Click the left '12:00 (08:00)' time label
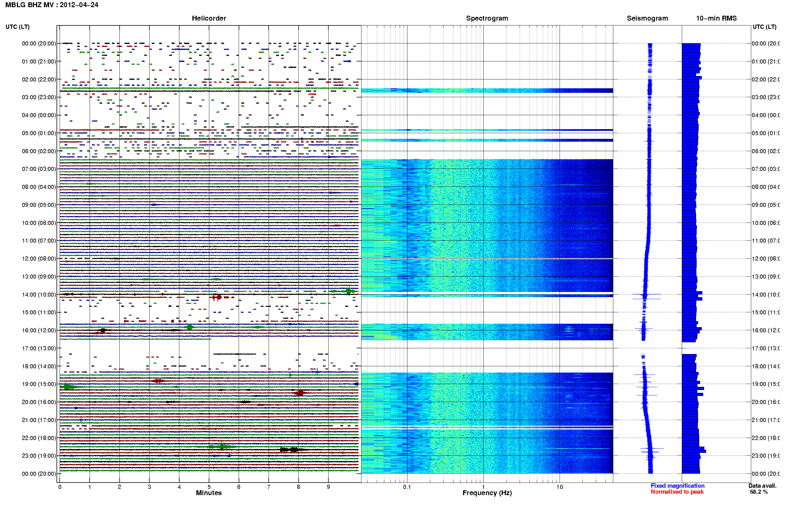Screen dimensions: 812x508 (39, 258)
